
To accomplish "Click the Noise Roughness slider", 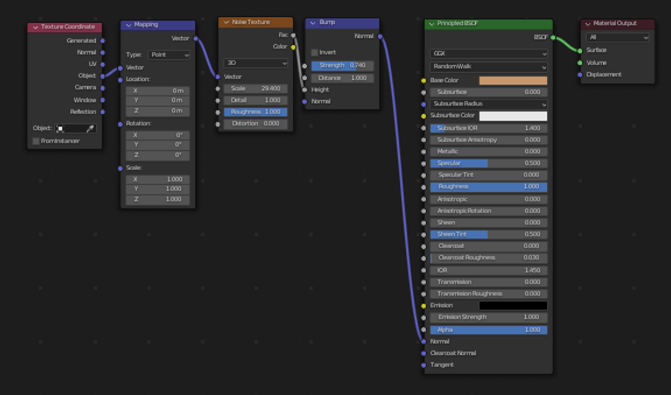I will [255, 112].
